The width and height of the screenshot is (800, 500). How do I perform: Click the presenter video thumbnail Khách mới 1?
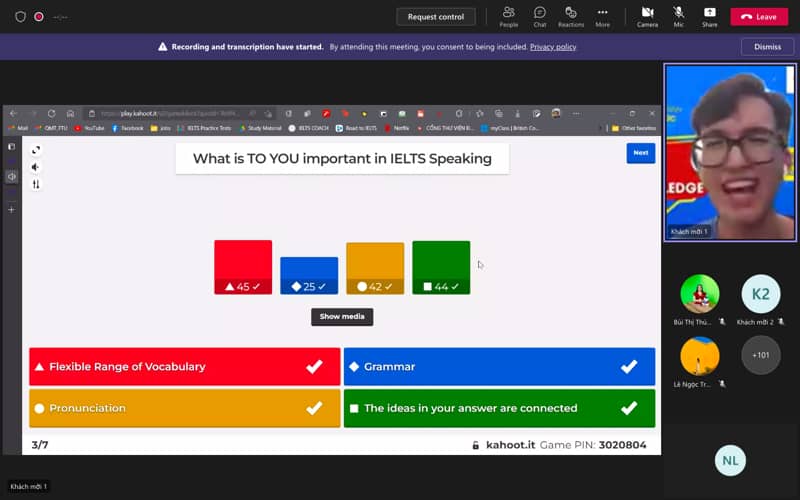[729, 153]
